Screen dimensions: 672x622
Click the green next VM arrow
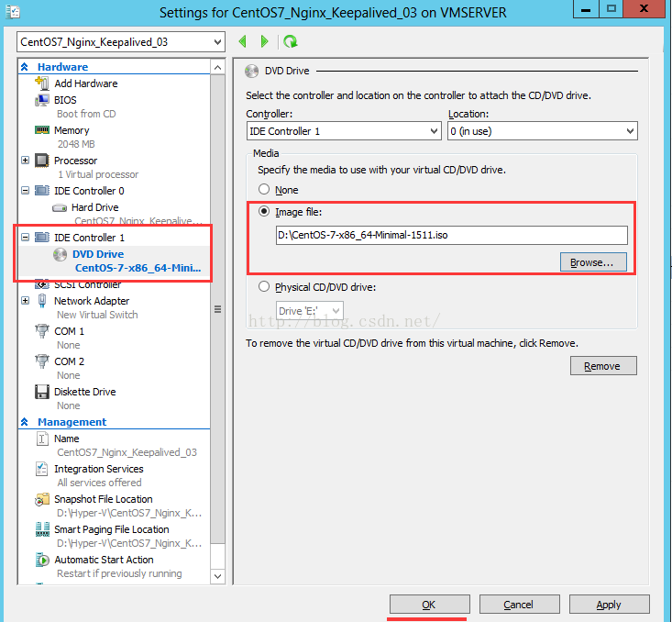(x=264, y=41)
